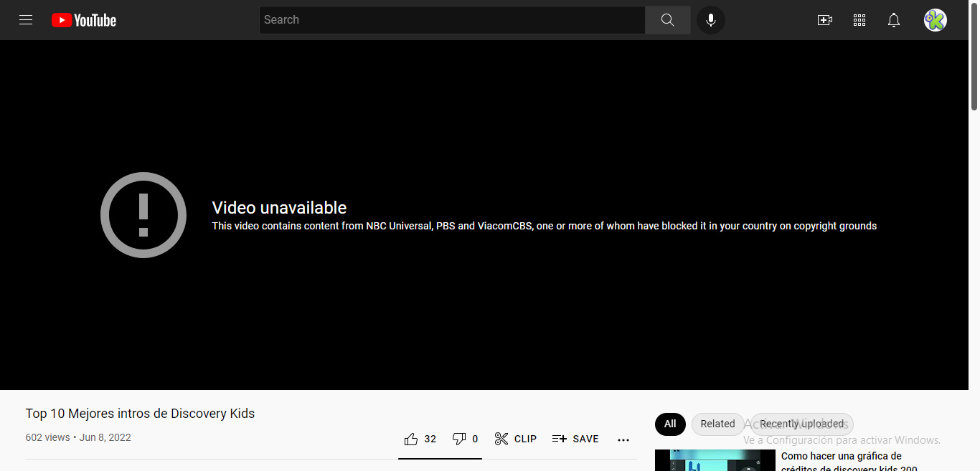This screenshot has width=980, height=471.
Task: Open the three-dot more actions menu
Action: tap(623, 439)
